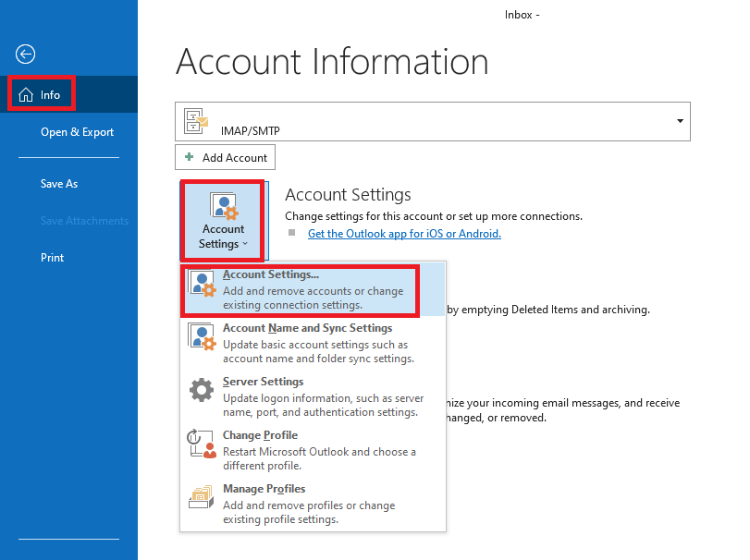The image size is (750, 560).
Task: Choose Account Settings... menu entry
Action: (313, 289)
